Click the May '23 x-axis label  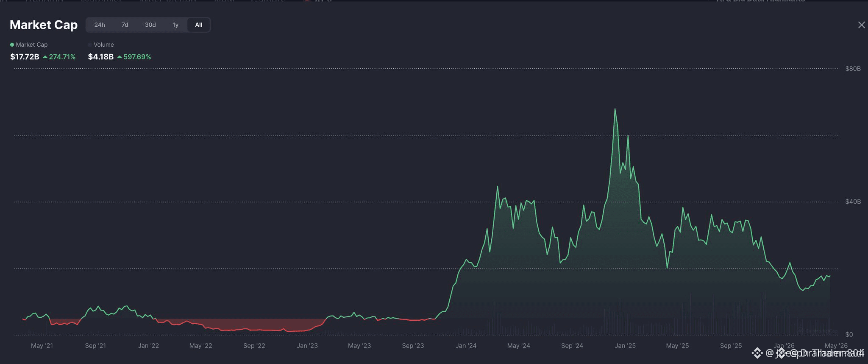coord(359,346)
